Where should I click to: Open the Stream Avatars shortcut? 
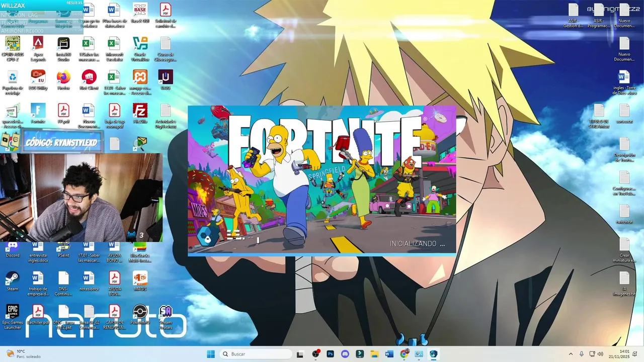[x=166, y=317]
